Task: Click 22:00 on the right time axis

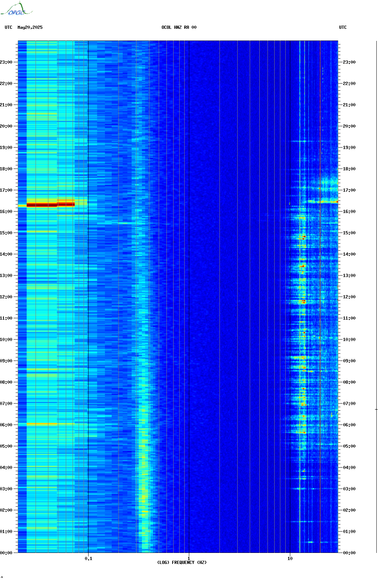Action: coord(349,84)
